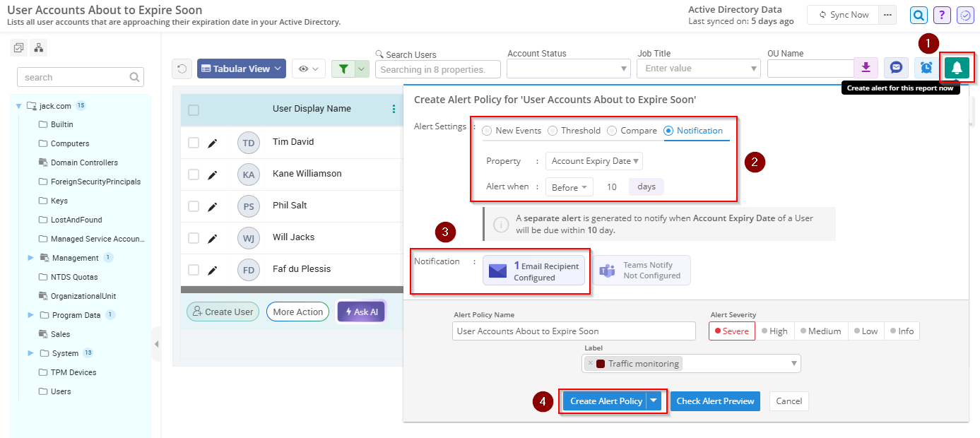
Task: Open the Account Status filter
Action: pyautogui.click(x=567, y=68)
